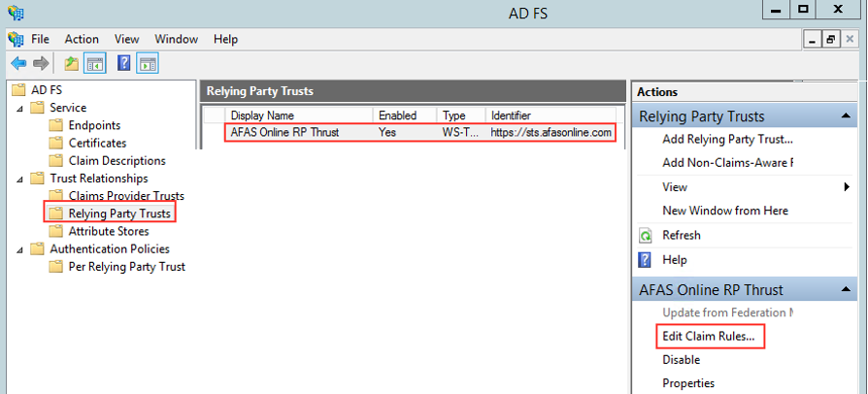Sort by Enabled column header

[x=405, y=115]
